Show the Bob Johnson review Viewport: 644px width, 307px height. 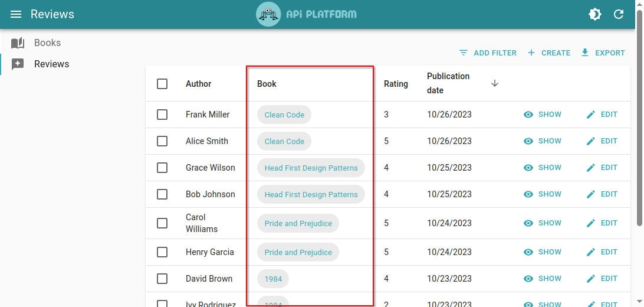point(542,194)
